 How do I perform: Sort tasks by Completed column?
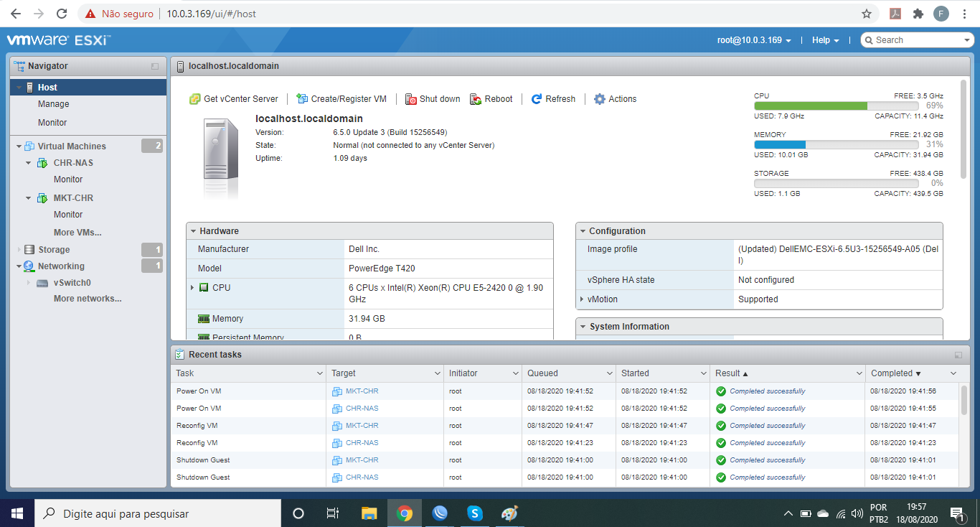tap(895, 373)
